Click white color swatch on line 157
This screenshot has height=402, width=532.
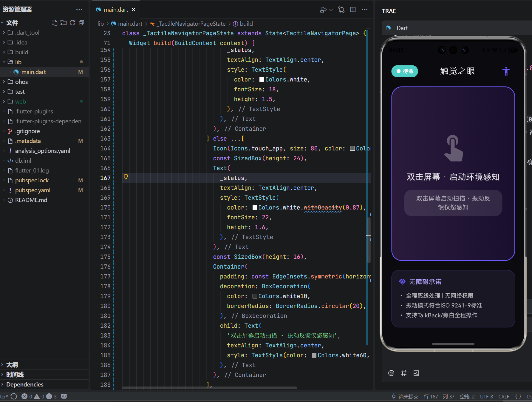pos(262,79)
